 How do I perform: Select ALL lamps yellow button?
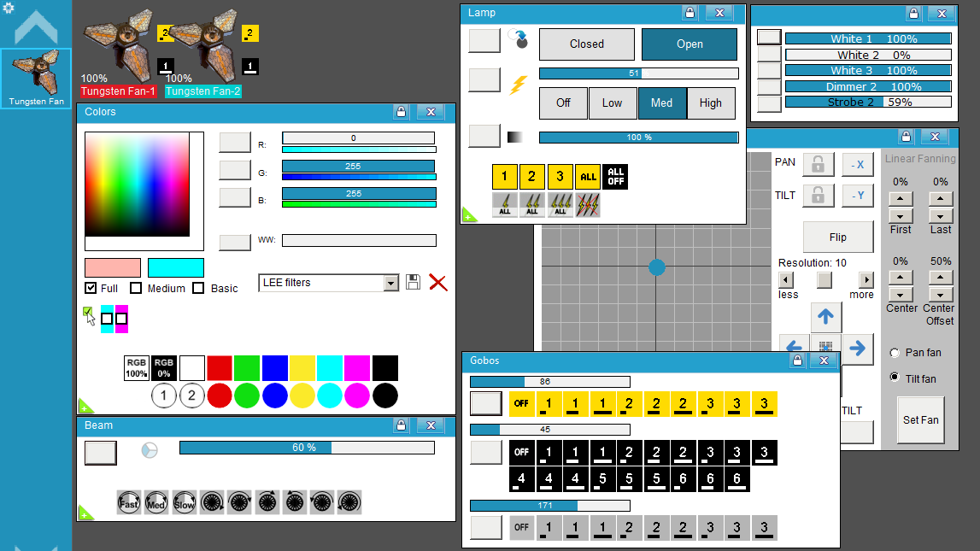coord(588,177)
